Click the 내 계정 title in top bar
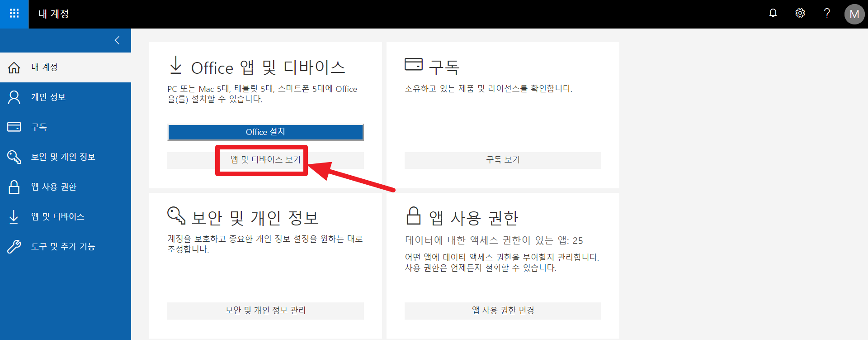This screenshot has width=868, height=340. (x=53, y=14)
